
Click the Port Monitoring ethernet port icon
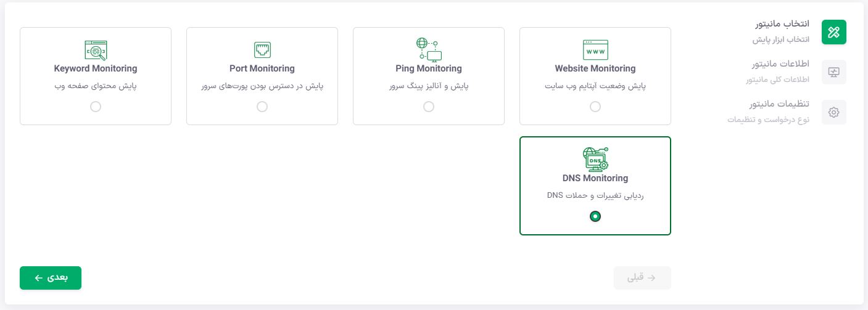(262, 49)
